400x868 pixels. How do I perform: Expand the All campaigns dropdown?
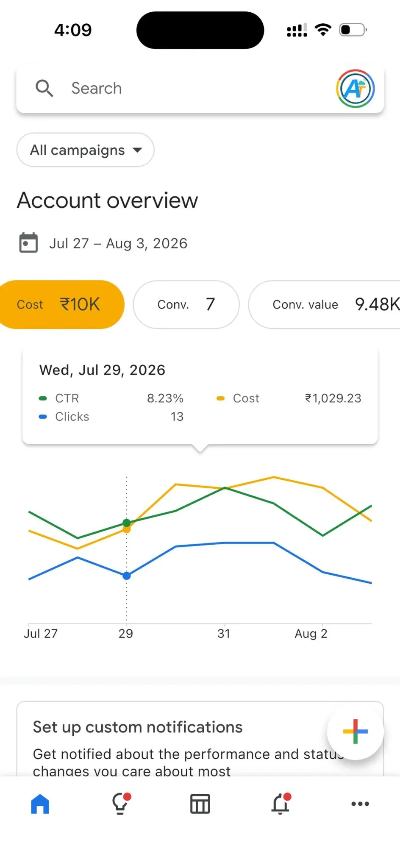point(85,150)
